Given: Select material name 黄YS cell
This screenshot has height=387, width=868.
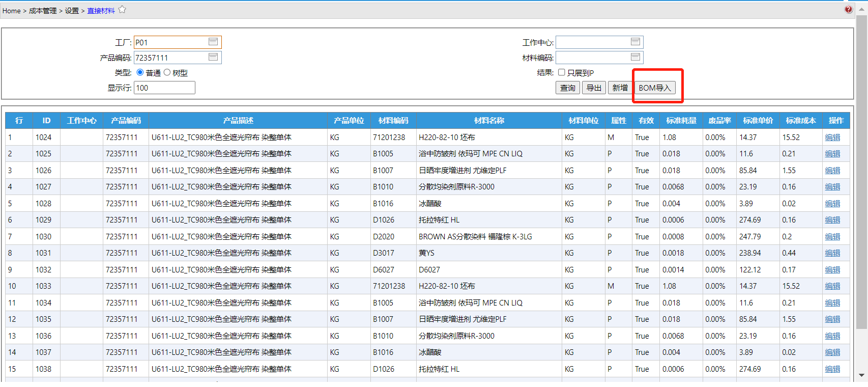Looking at the screenshot, I should click(x=489, y=253).
